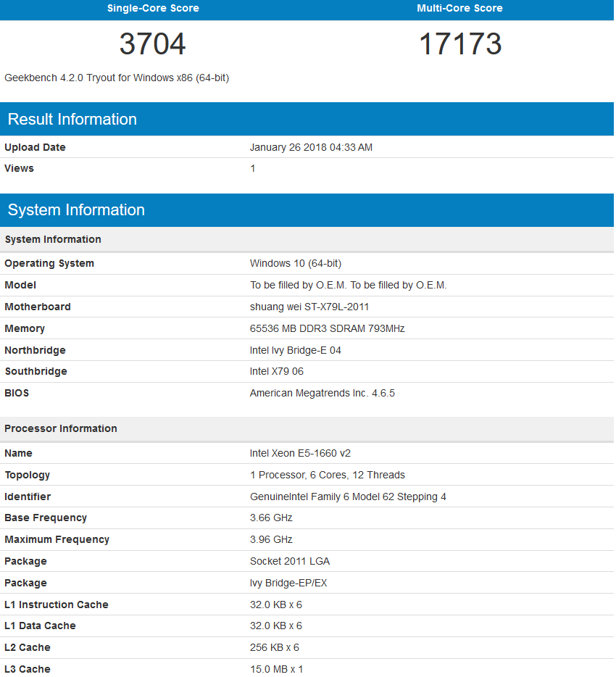Click the Multi-Core Score value 17173
Screen dimensions: 616x677
pyautogui.click(x=460, y=43)
